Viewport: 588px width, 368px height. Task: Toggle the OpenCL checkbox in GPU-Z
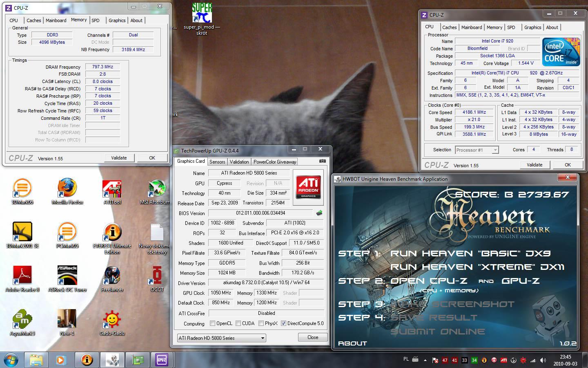(212, 323)
